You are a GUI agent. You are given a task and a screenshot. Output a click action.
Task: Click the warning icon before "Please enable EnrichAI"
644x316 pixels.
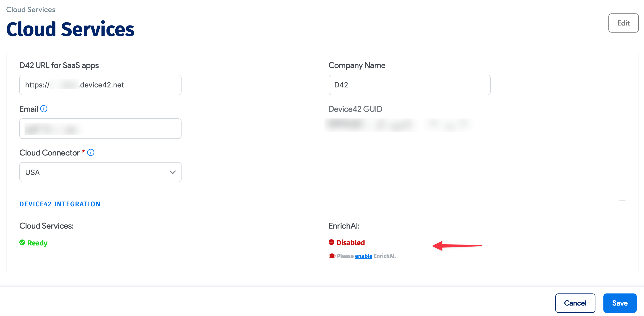[332, 256]
